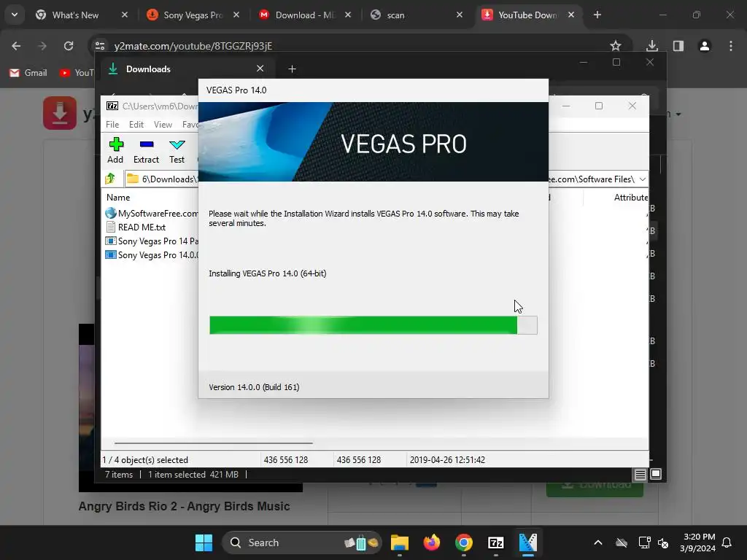Viewport: 747px width, 560px height.
Task: Open the Edit menu in 7-Zip
Action: pyautogui.click(x=136, y=124)
